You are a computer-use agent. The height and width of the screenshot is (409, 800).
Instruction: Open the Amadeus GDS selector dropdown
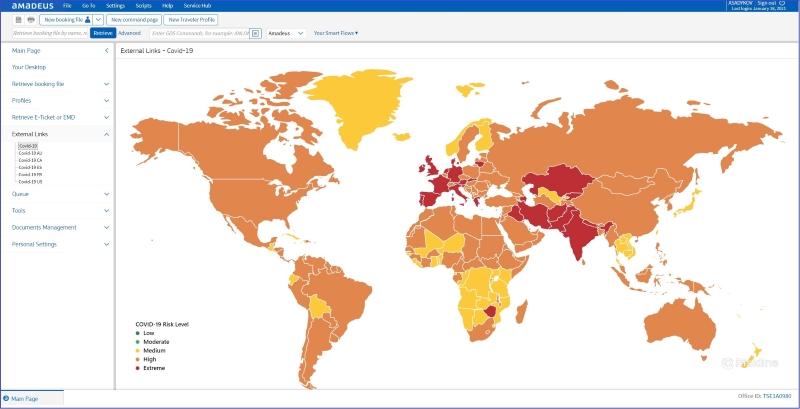[x=286, y=33]
